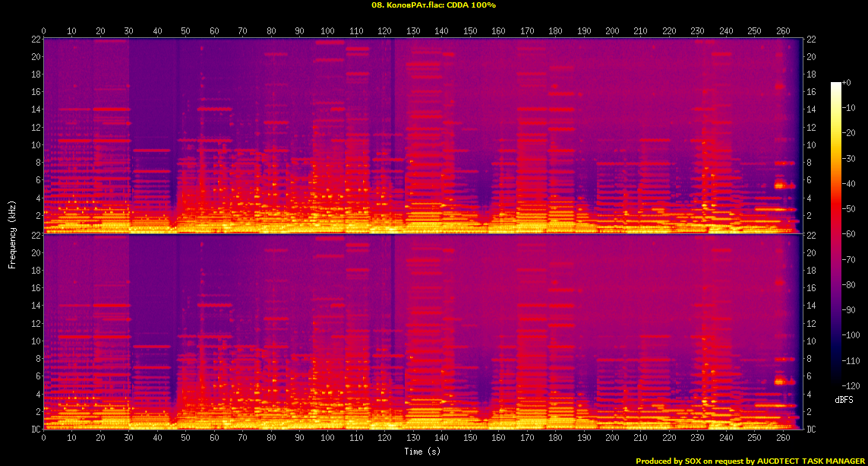Select the 0 second mark on the bottom time axis
868x466 pixels.
coord(44,438)
